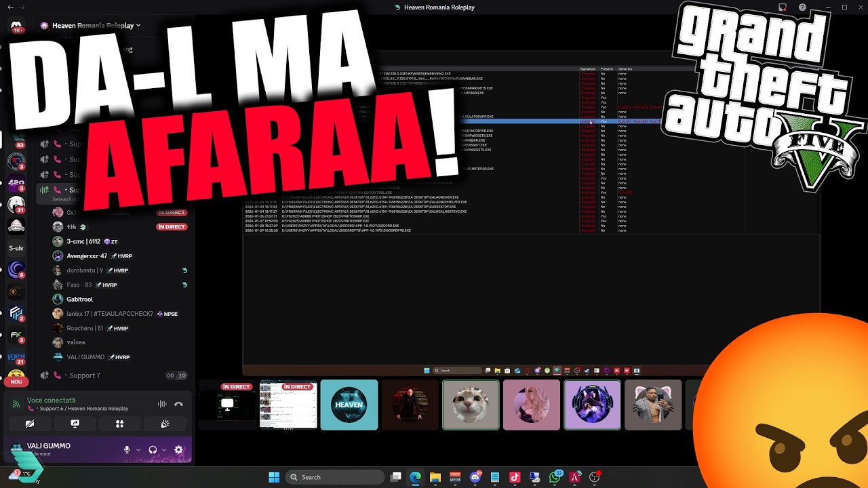
Task: Select the man in red jacket tile
Action: 410,405
